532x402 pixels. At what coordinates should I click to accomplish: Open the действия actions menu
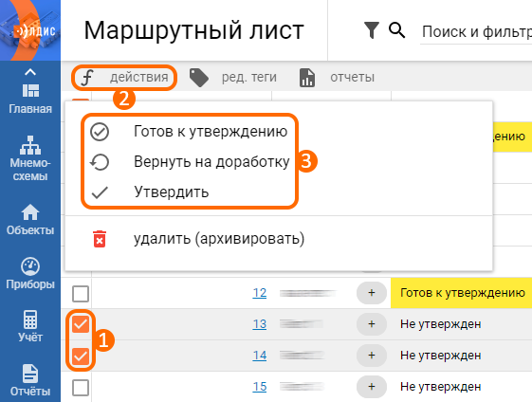(x=124, y=78)
